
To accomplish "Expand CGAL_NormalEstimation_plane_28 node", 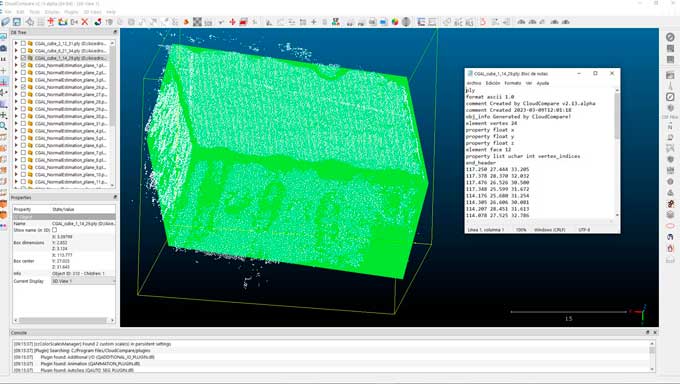I will click(16, 102).
